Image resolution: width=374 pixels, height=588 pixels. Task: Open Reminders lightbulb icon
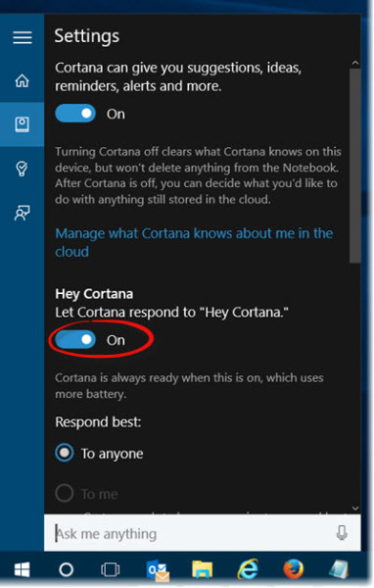23,169
